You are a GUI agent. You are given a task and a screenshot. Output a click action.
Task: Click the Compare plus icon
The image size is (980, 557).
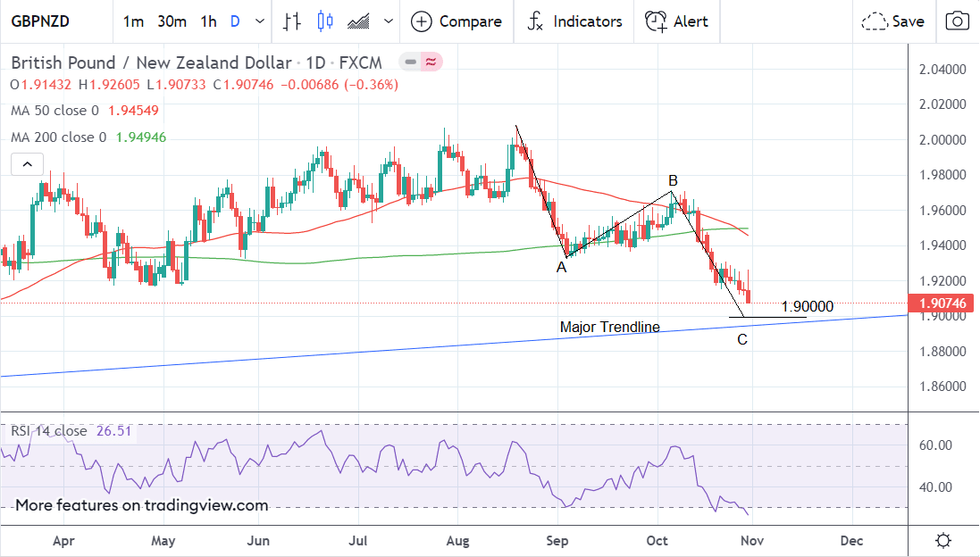click(422, 21)
